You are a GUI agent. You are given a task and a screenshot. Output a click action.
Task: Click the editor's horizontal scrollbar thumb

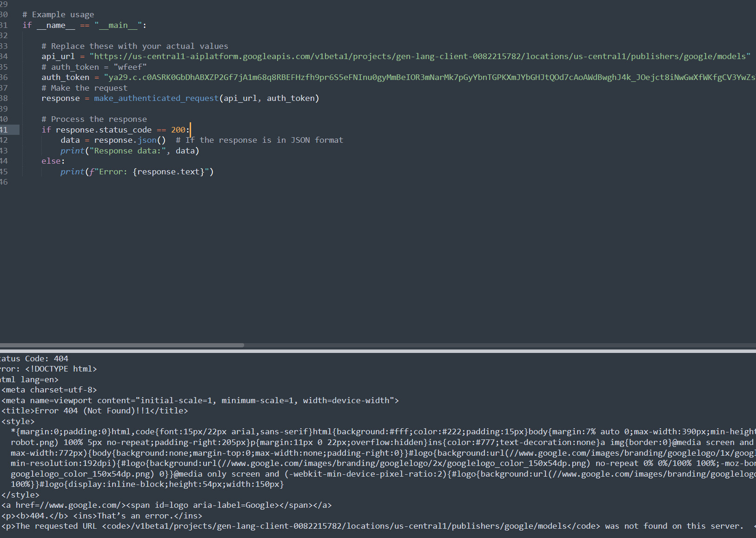122,345
